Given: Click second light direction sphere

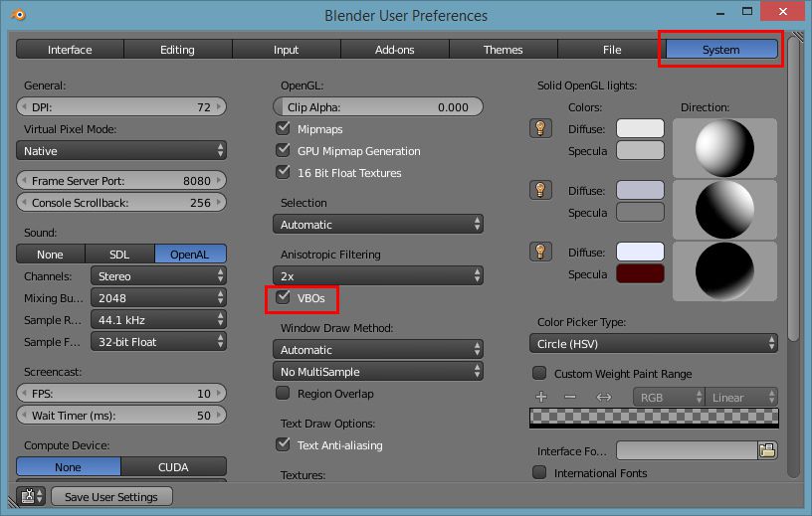Looking at the screenshot, I should [x=724, y=209].
